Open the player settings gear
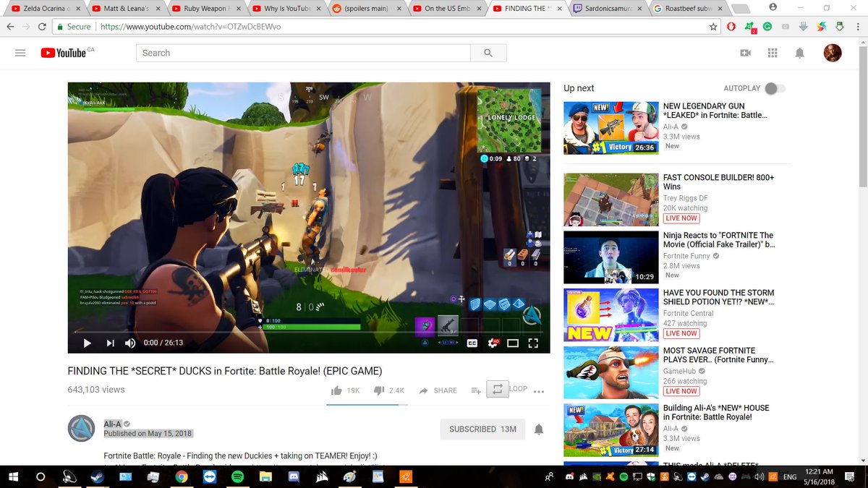This screenshot has width=868, height=488. tap(493, 343)
